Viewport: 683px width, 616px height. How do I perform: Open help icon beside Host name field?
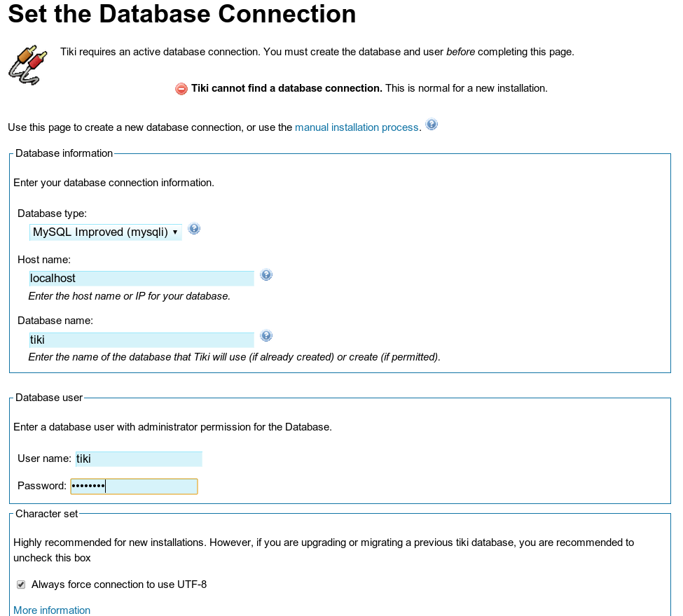click(266, 275)
